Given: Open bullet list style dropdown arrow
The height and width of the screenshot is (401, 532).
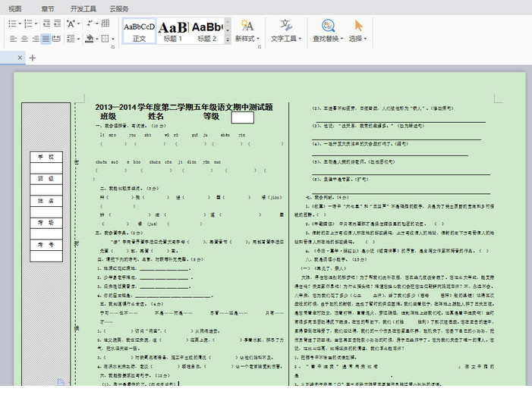Looking at the screenshot, I should click(20, 23).
